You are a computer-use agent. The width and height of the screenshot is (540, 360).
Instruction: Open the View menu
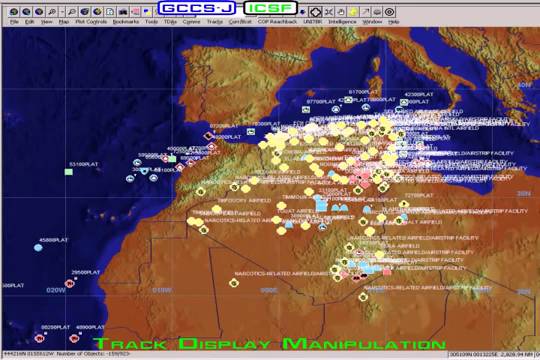46,22
